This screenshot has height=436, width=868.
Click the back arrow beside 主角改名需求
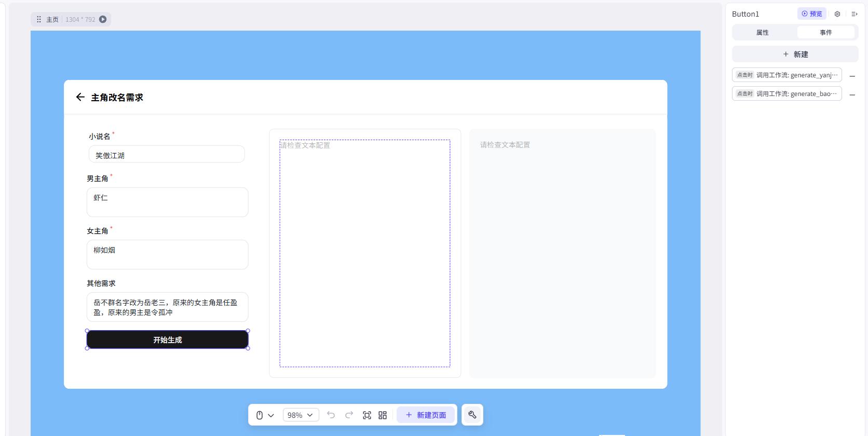point(80,97)
